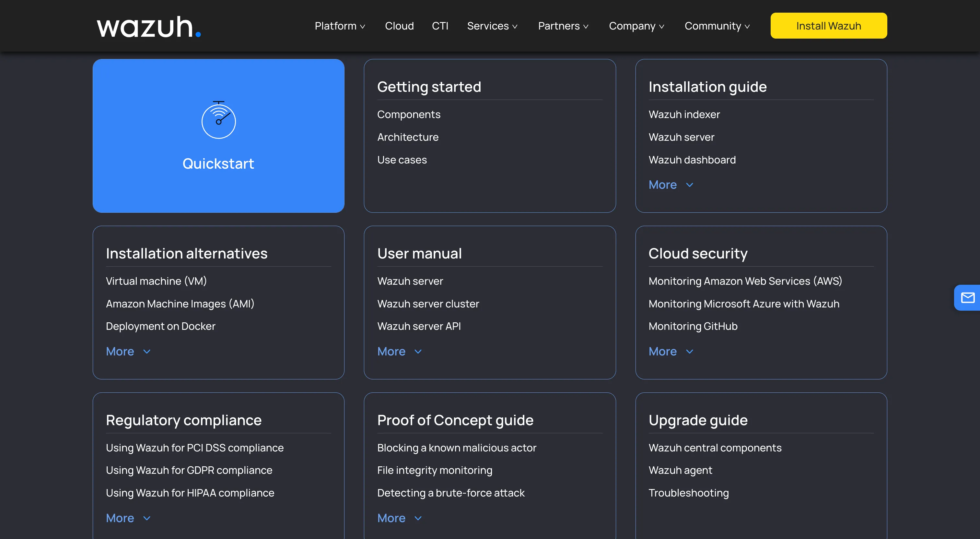980x539 pixels.
Task: Open the Virtual machine (VM) link
Action: pos(156,281)
